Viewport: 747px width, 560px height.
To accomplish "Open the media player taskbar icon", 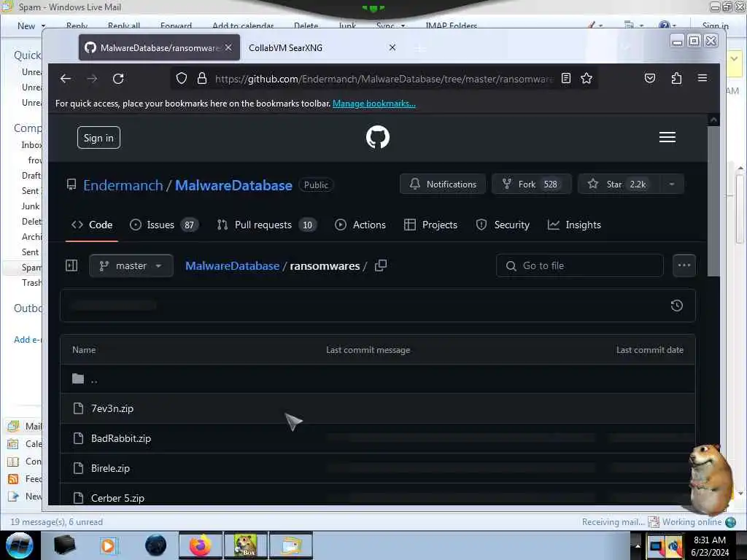I will pyautogui.click(x=109, y=545).
